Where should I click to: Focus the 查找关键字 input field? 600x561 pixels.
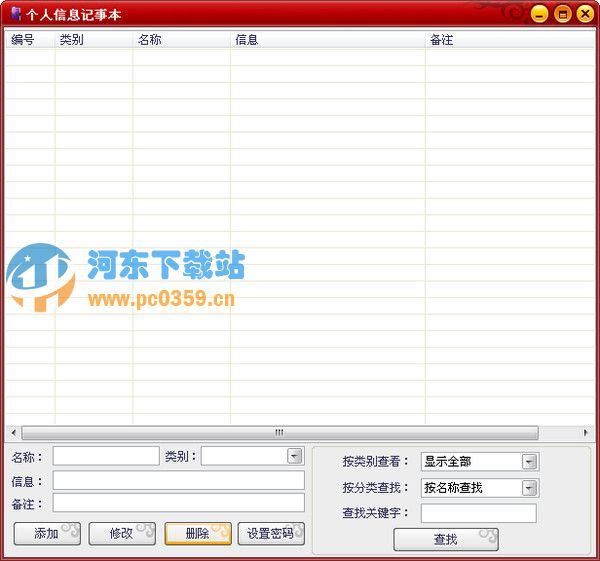[479, 513]
